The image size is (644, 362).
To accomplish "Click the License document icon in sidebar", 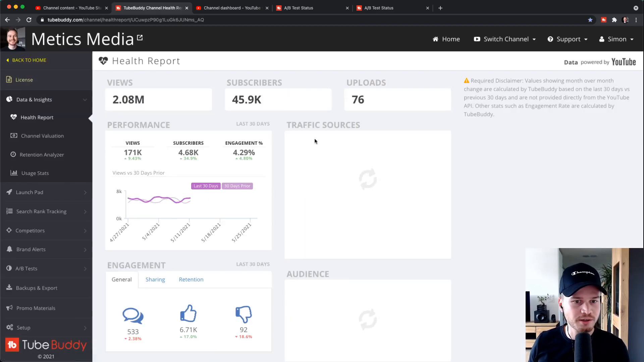I will tap(9, 79).
